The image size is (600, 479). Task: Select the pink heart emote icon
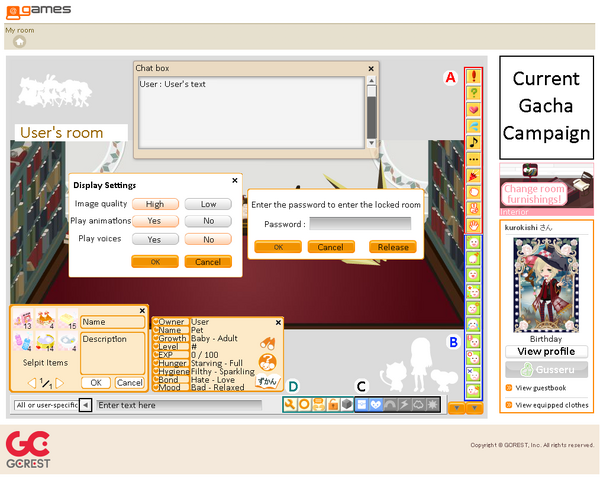(x=474, y=109)
